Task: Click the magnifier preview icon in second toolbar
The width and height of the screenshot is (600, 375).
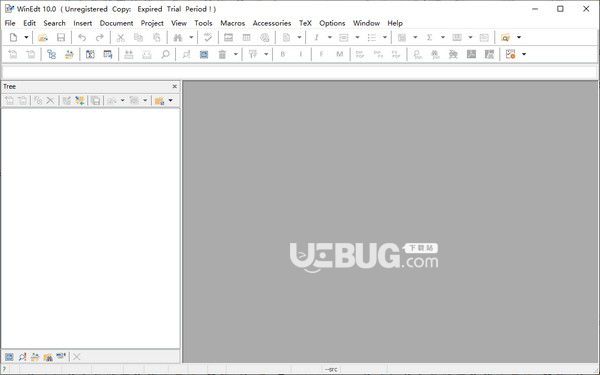Action: [165, 54]
